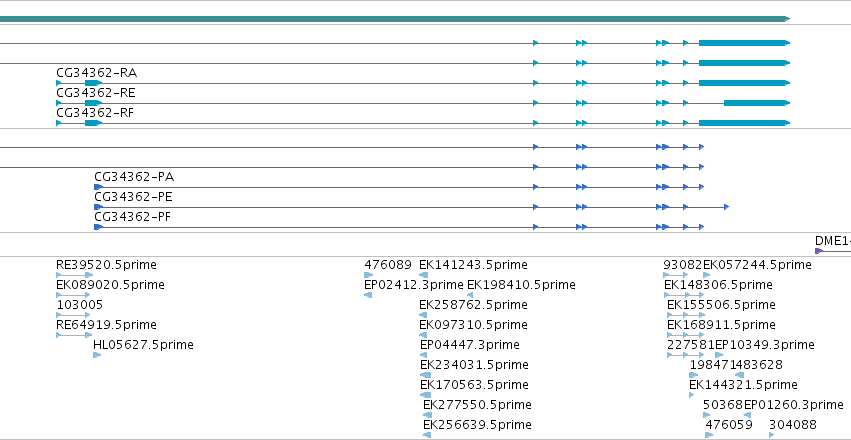Select EST EP04447.3prime label
Image resolution: width=851 pixels, height=440 pixels.
point(470,345)
